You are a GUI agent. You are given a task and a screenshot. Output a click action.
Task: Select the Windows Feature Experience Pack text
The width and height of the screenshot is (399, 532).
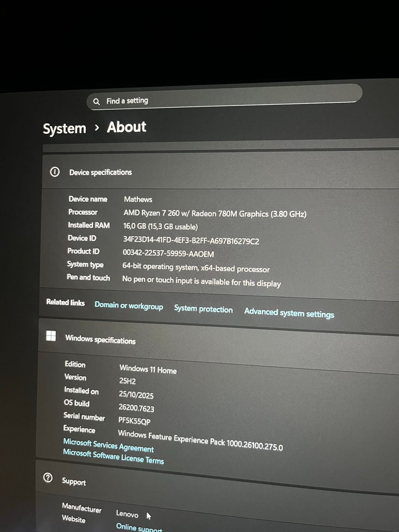click(x=200, y=441)
